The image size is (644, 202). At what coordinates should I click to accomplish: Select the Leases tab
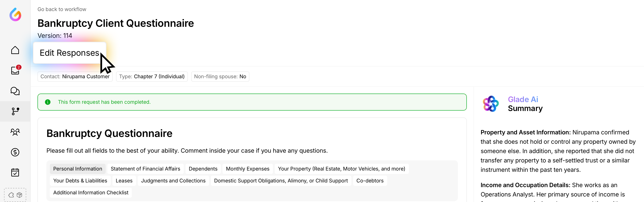click(x=124, y=181)
